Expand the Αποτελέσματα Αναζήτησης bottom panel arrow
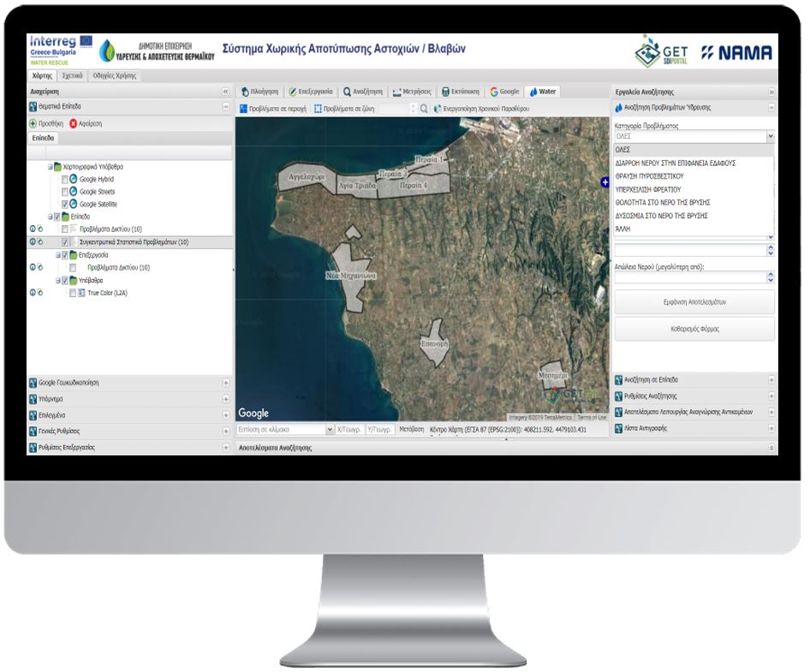Viewport: 810px width, 672px height. point(771,448)
